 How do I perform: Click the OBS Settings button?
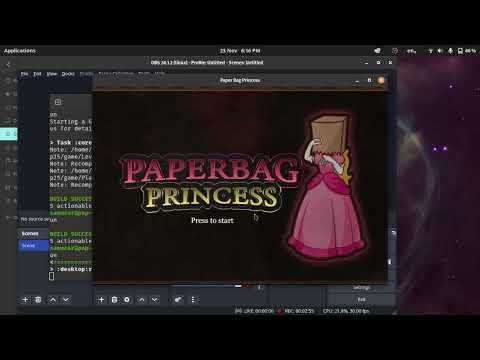[x=361, y=288]
